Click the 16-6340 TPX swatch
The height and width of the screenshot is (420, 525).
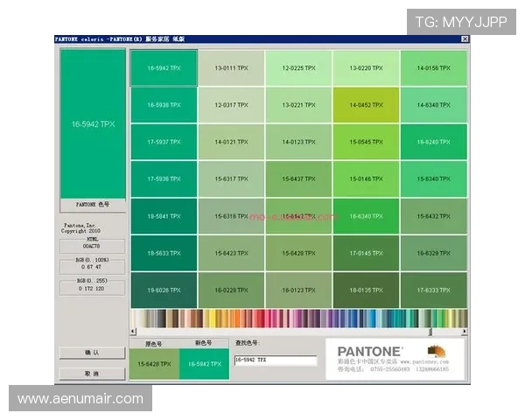pos(366,216)
